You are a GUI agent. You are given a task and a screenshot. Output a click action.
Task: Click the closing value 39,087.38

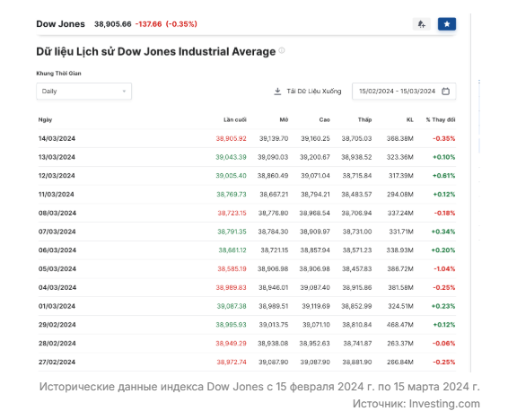coord(232,306)
